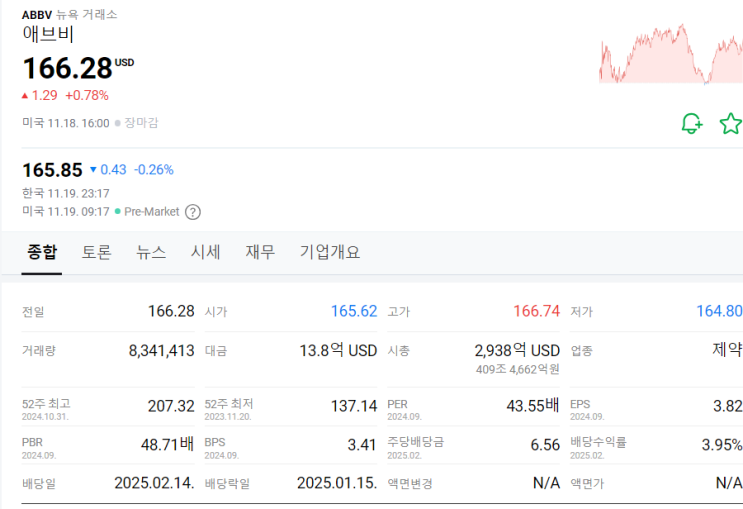The height and width of the screenshot is (509, 743).
Task: Go to the 시세 tab
Action: pos(206,252)
